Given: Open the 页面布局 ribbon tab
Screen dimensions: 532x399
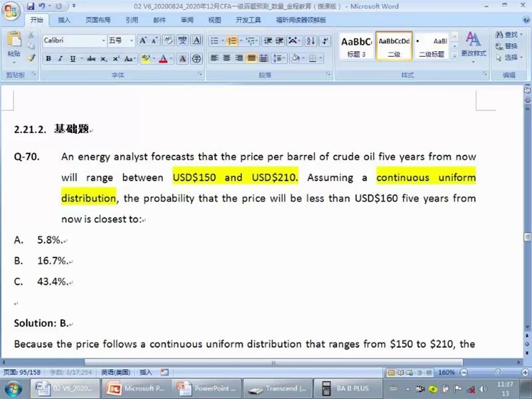Looking at the screenshot, I should tap(98, 20).
